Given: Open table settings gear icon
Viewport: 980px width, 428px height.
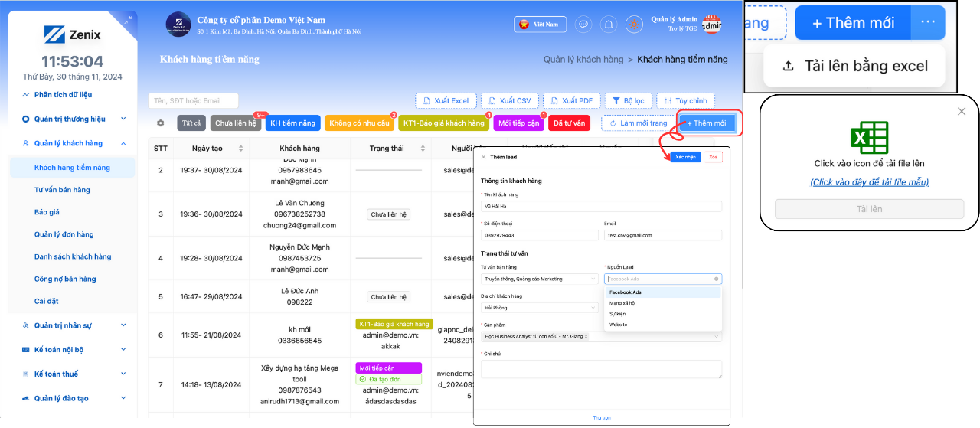Looking at the screenshot, I should coord(161,123).
